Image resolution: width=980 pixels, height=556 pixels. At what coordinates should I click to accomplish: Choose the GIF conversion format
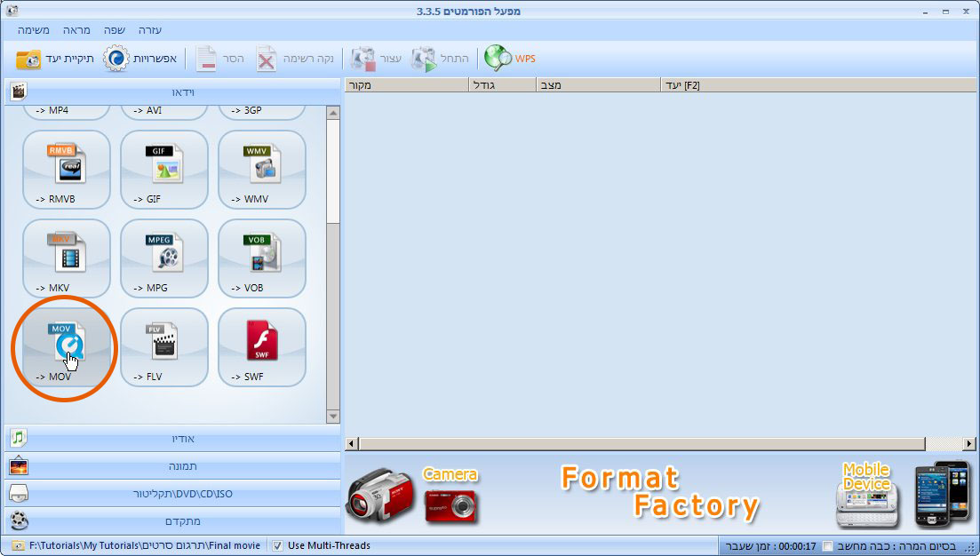(x=163, y=170)
